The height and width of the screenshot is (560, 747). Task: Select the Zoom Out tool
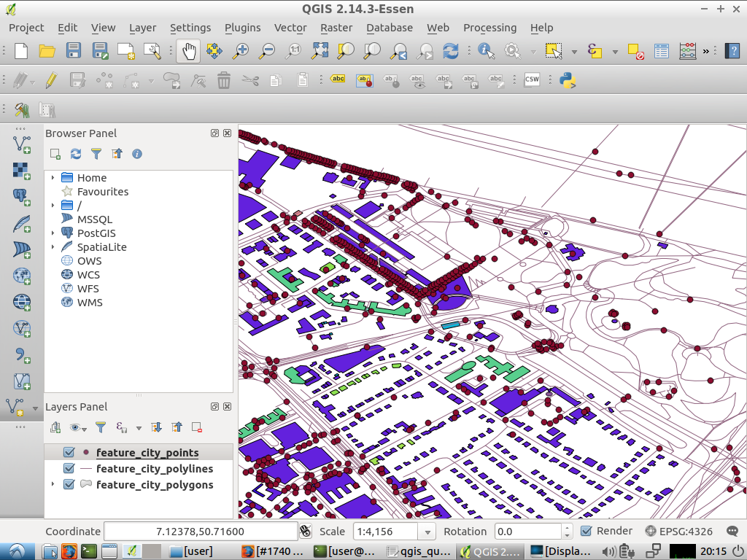[267, 50]
